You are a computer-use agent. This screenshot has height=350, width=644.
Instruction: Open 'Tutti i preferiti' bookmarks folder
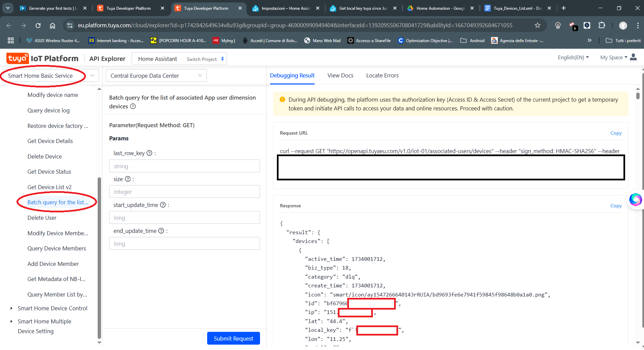[x=623, y=40]
